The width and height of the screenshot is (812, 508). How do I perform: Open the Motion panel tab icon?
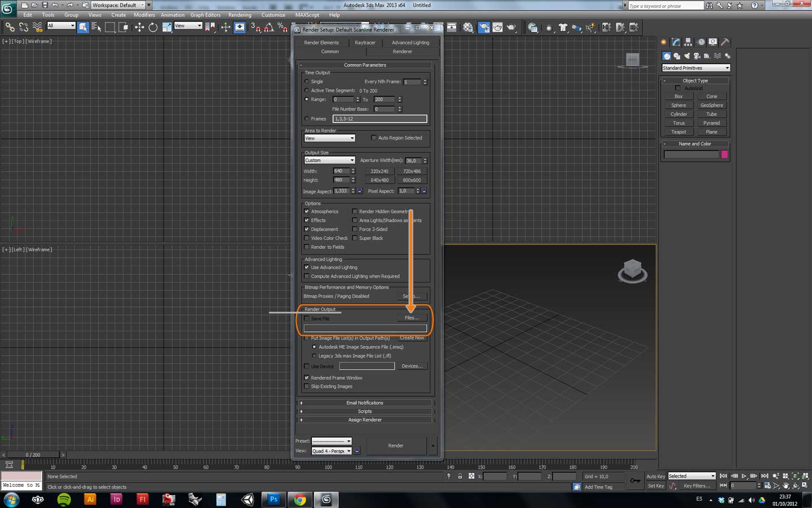(x=701, y=42)
